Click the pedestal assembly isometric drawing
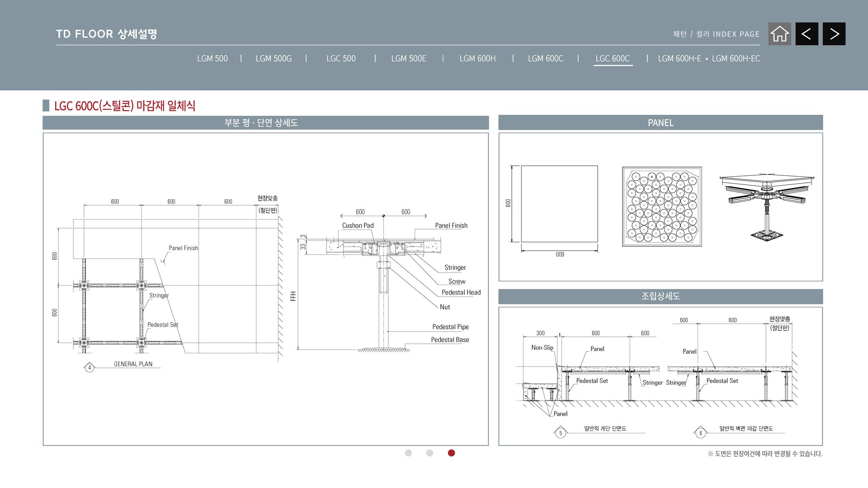This screenshot has width=868, height=488. (767, 207)
